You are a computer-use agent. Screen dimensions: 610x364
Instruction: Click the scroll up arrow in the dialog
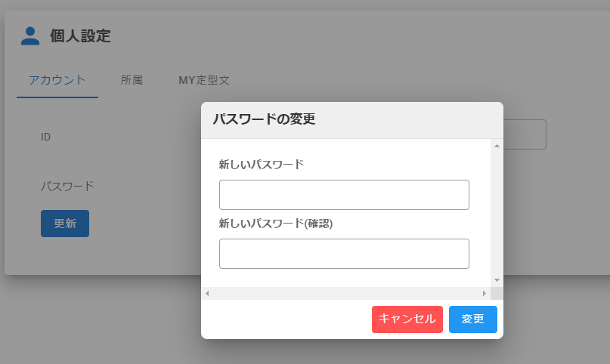pyautogui.click(x=497, y=145)
